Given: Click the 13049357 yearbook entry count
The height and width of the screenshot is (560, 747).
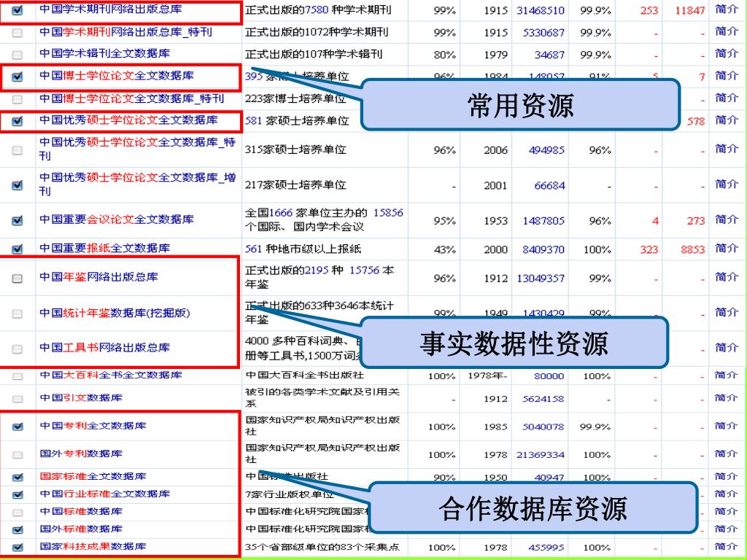Looking at the screenshot, I should click(x=541, y=278).
